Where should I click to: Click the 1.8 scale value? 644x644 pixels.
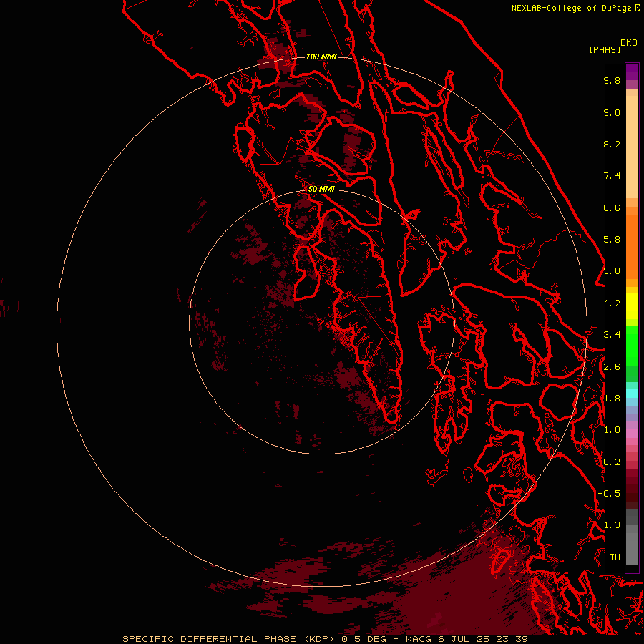[612, 399]
